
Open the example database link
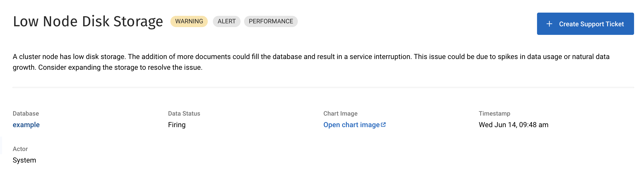pos(26,125)
